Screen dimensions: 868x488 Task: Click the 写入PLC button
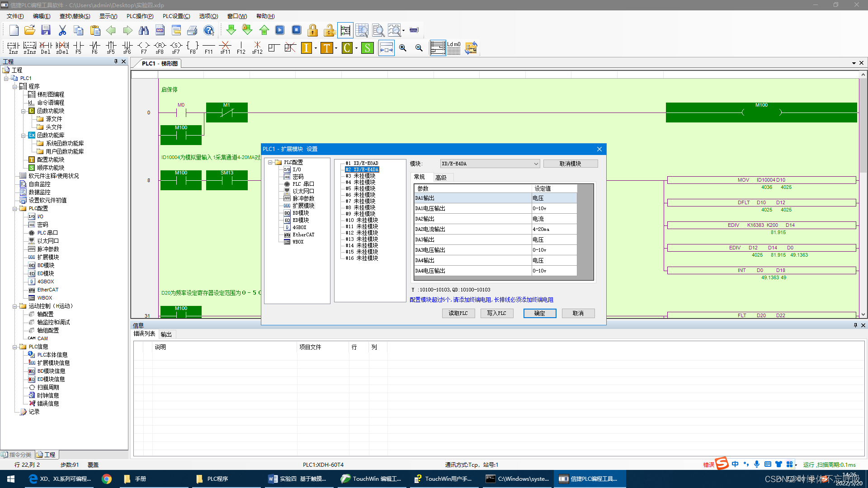(x=496, y=313)
